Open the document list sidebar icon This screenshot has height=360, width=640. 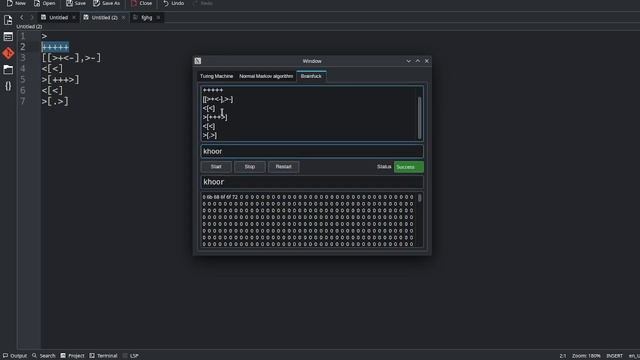[8, 37]
